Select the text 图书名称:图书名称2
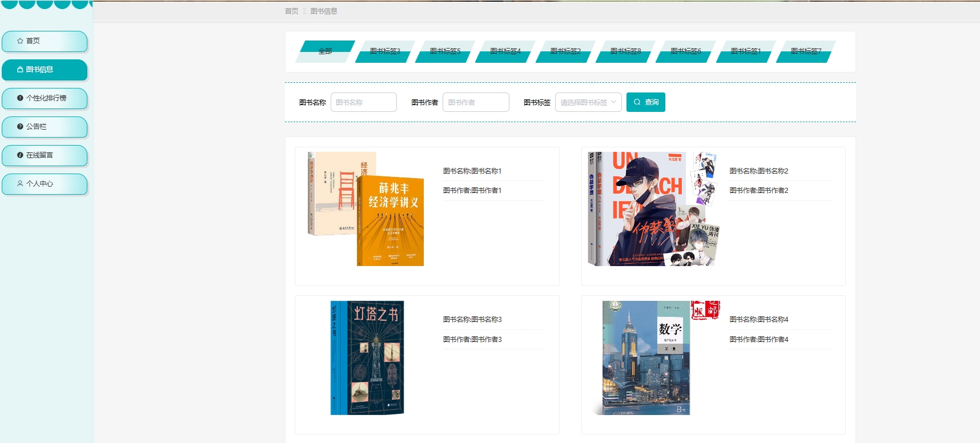 759,171
